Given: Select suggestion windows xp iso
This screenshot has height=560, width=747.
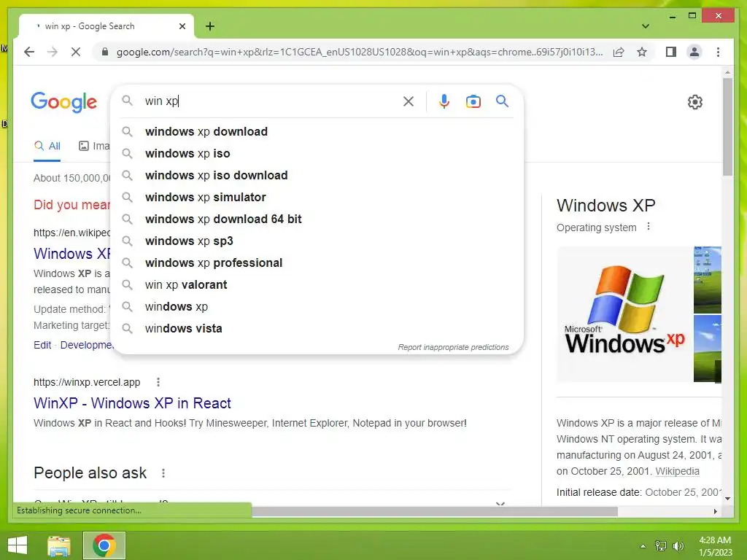Looking at the screenshot, I should (317, 153).
